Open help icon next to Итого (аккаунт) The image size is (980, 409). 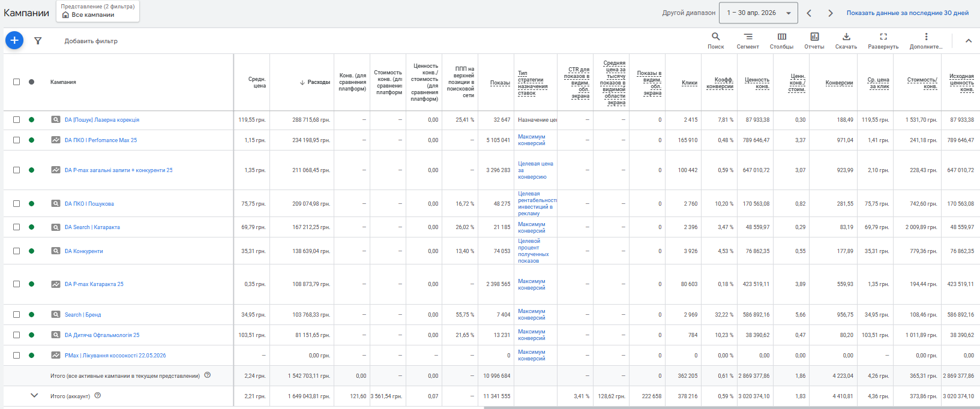(x=98, y=396)
